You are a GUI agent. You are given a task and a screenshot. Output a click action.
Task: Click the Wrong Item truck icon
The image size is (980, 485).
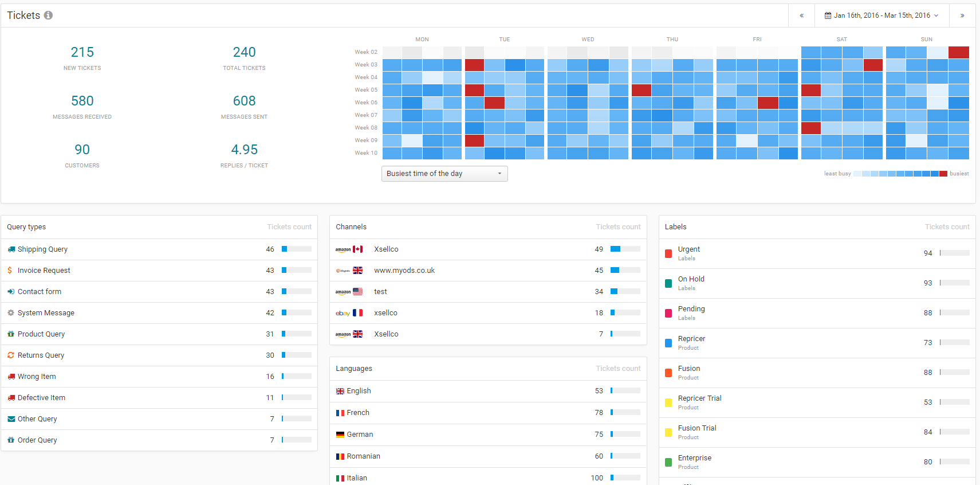click(x=11, y=377)
